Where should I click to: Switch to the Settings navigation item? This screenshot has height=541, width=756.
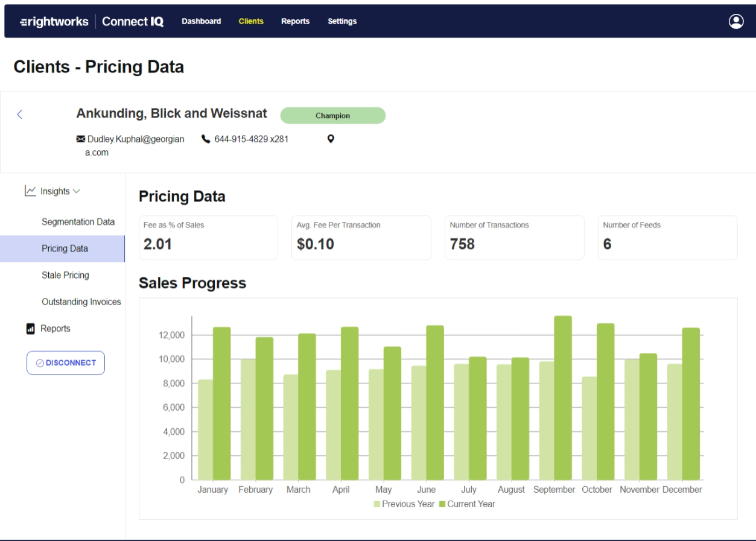342,21
